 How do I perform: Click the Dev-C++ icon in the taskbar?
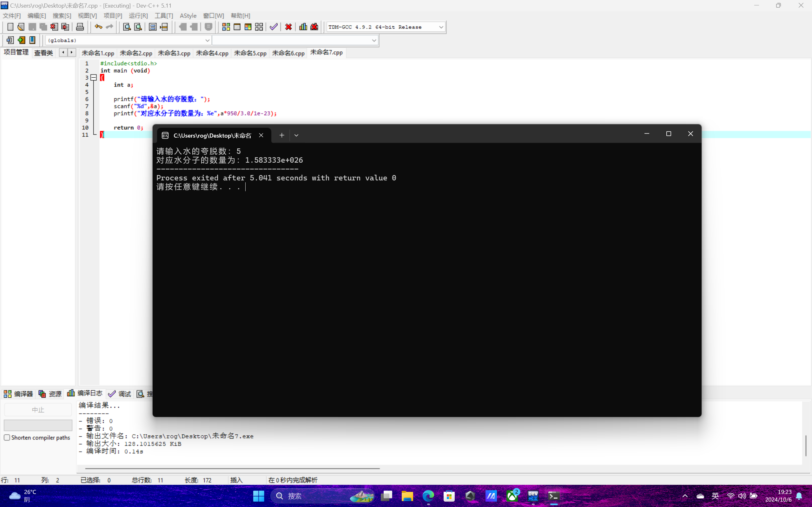pyautogui.click(x=533, y=496)
